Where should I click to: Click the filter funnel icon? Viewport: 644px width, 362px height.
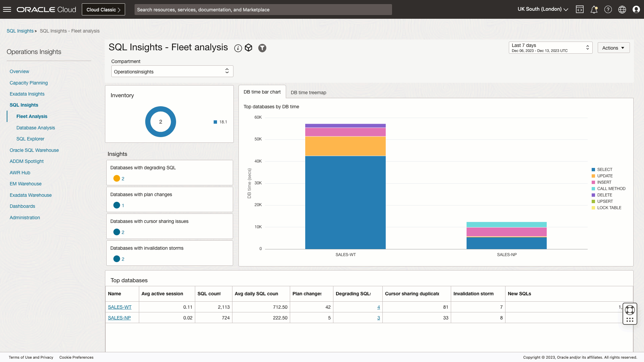(x=262, y=48)
